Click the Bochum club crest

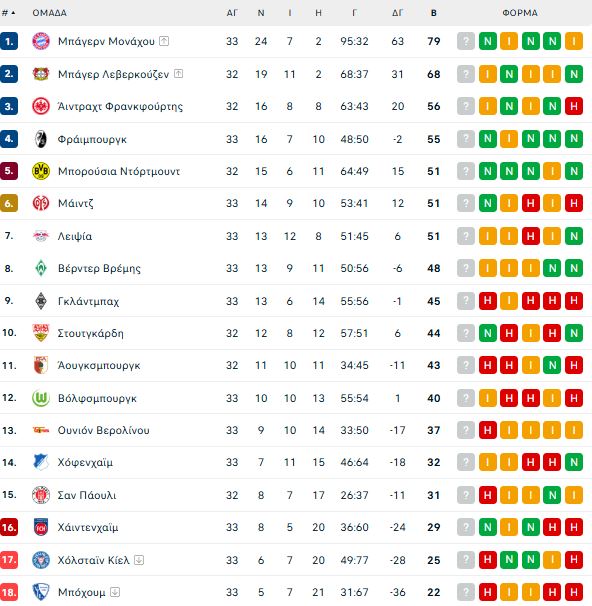tap(41, 592)
